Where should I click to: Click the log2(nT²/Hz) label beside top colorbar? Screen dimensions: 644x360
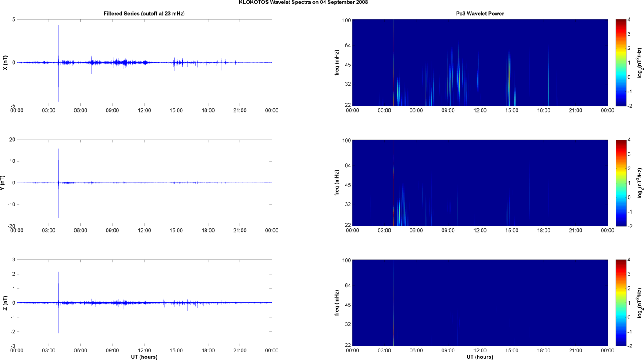point(640,63)
